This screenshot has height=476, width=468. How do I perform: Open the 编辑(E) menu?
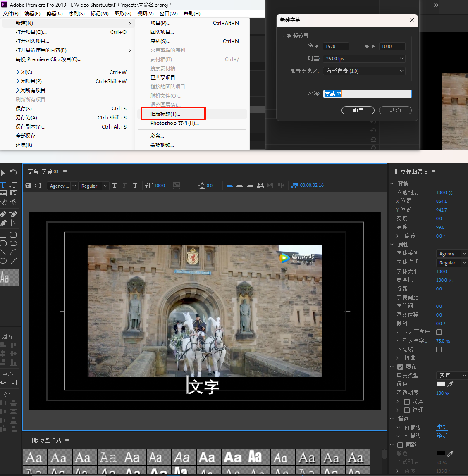pyautogui.click(x=32, y=14)
